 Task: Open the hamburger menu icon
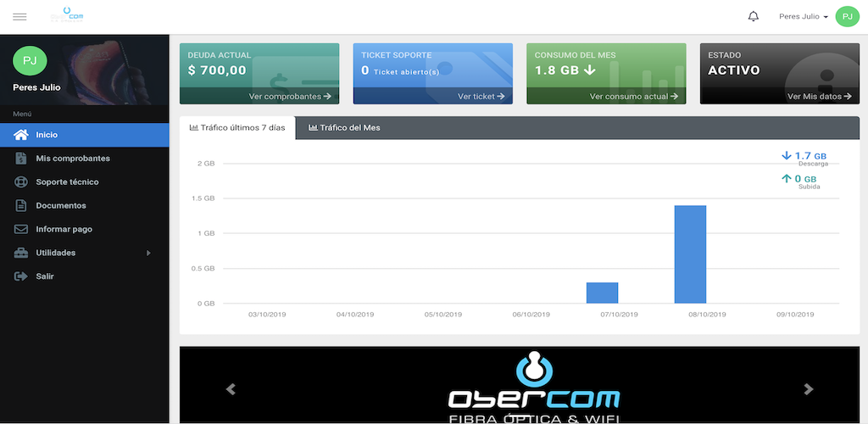click(20, 17)
